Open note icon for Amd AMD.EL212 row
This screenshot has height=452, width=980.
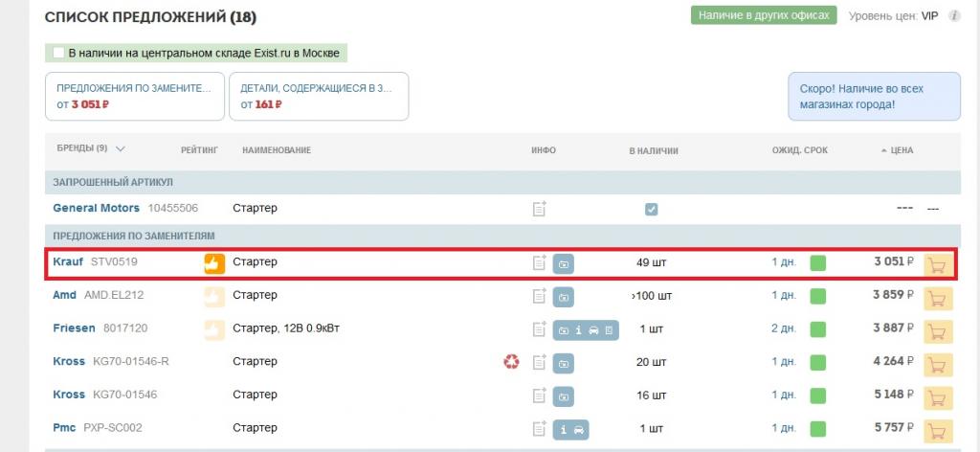pyautogui.click(x=540, y=296)
